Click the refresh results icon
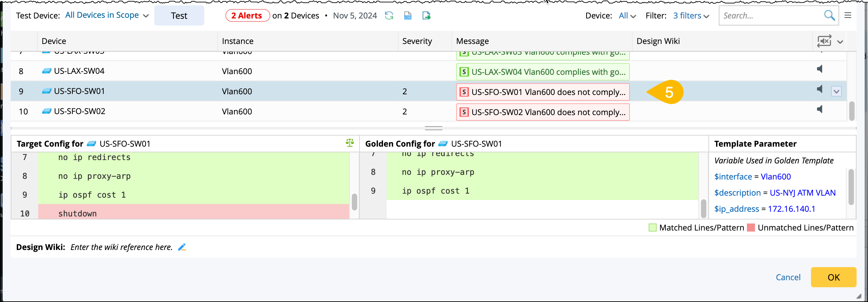The width and height of the screenshot is (868, 302). pyautogui.click(x=389, y=15)
